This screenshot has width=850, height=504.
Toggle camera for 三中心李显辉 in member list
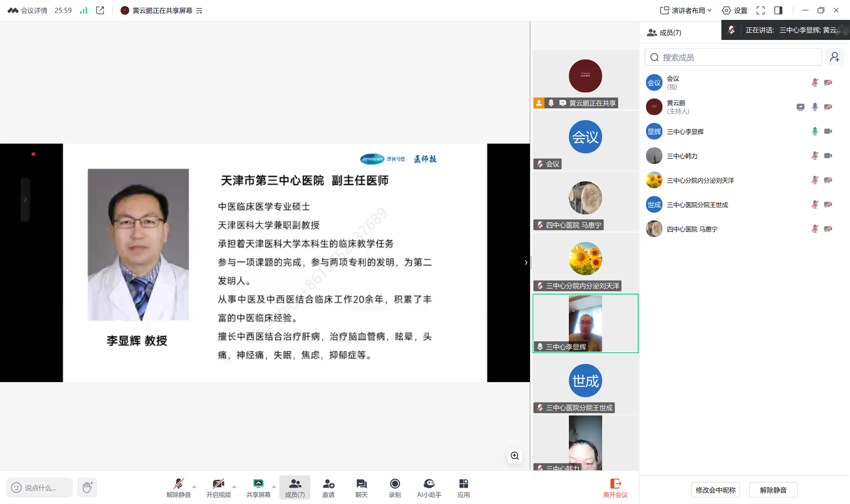pyautogui.click(x=828, y=131)
